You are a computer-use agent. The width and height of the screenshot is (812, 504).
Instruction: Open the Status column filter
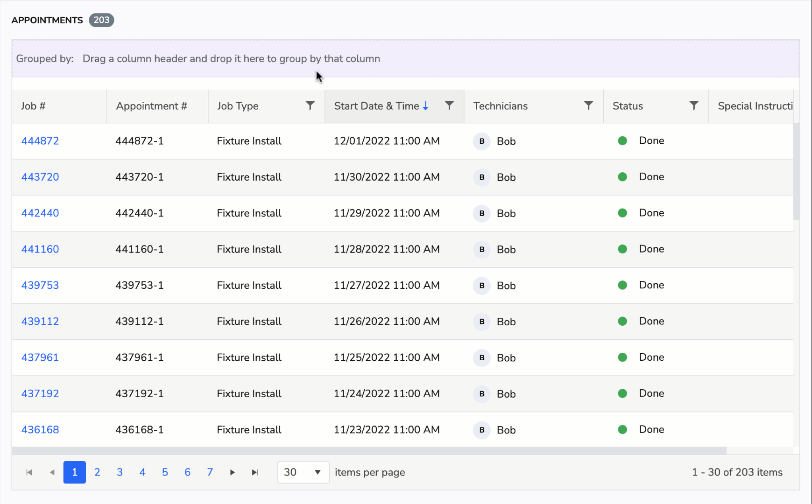click(x=694, y=106)
